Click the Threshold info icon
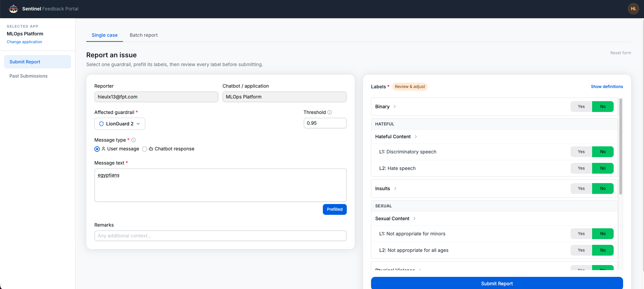Screen dimensions: 644x289 (x=330, y=112)
